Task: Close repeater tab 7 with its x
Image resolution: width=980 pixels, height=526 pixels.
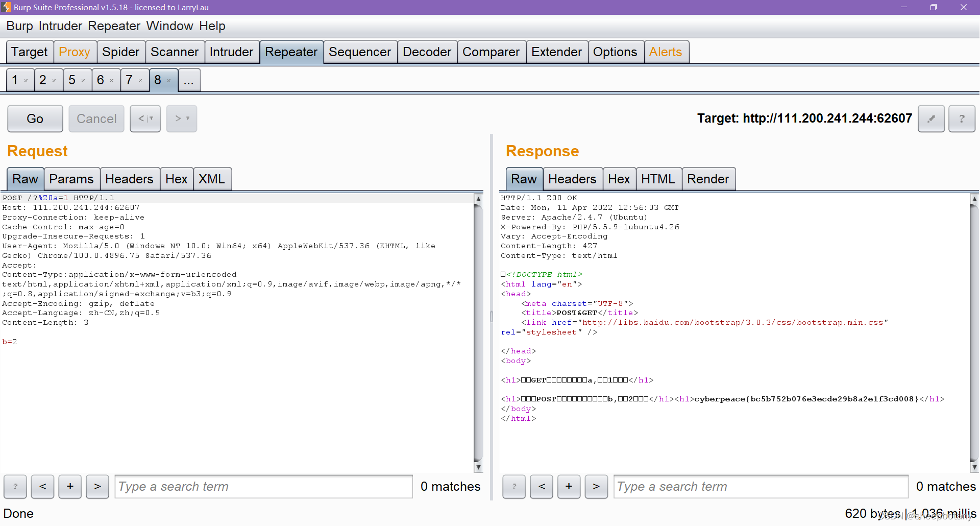Action: click(140, 81)
